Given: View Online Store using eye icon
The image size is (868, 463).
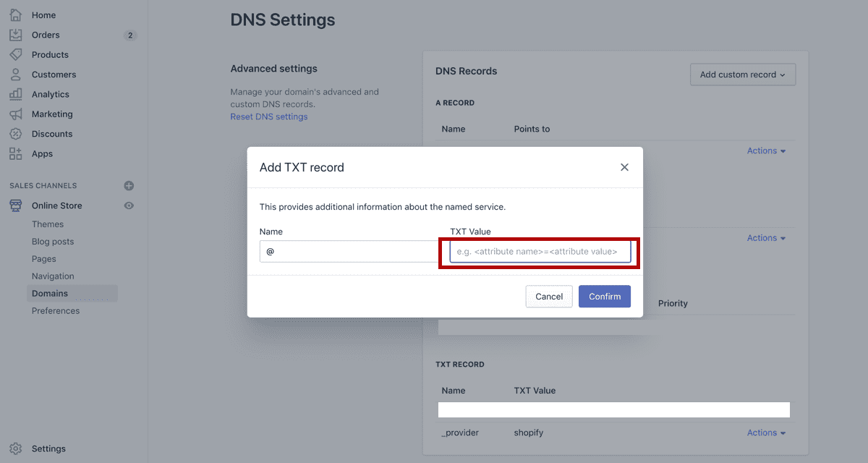Looking at the screenshot, I should pyautogui.click(x=129, y=205).
